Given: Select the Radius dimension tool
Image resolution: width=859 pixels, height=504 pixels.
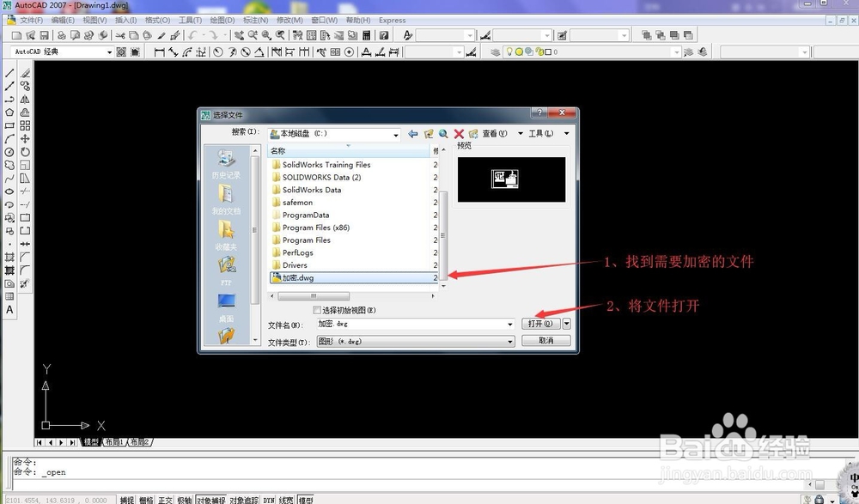Looking at the screenshot, I should tap(218, 52).
